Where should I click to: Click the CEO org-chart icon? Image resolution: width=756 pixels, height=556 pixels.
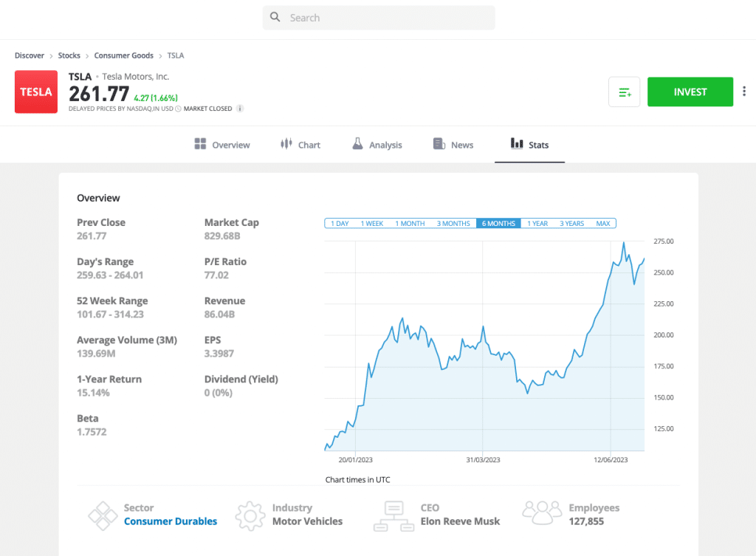tap(394, 515)
